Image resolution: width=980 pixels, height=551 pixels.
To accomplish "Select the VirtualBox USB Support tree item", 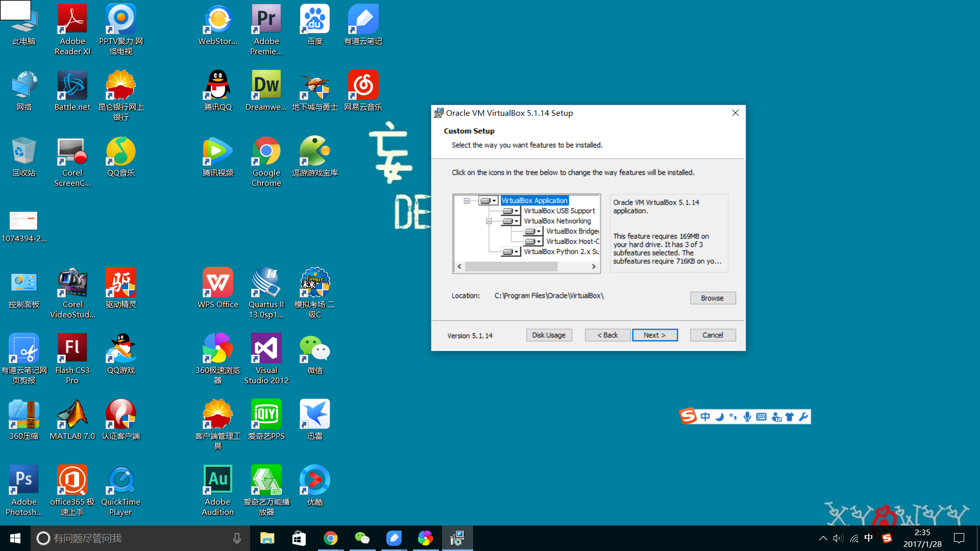I will (x=559, y=211).
